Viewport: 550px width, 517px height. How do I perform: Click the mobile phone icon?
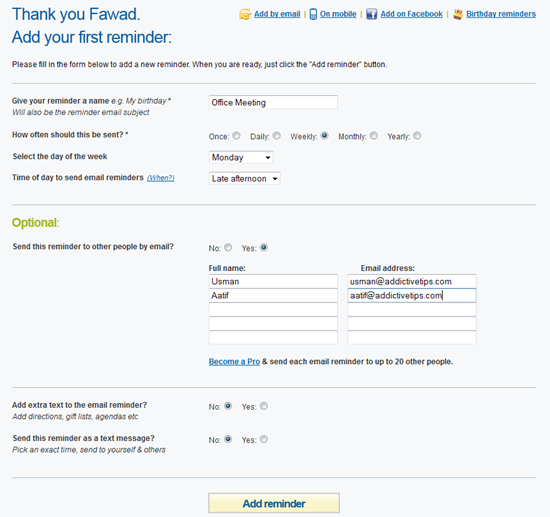coord(313,14)
